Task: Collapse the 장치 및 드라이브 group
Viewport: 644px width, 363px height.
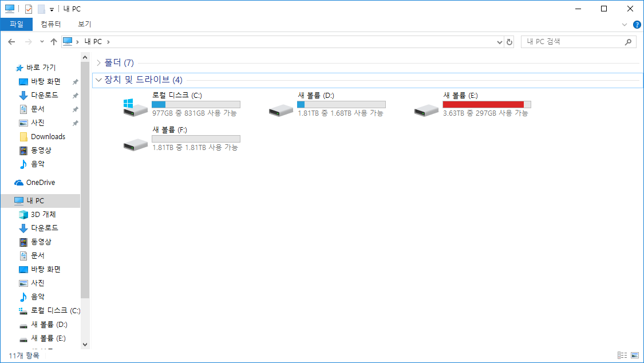Action: (x=99, y=80)
